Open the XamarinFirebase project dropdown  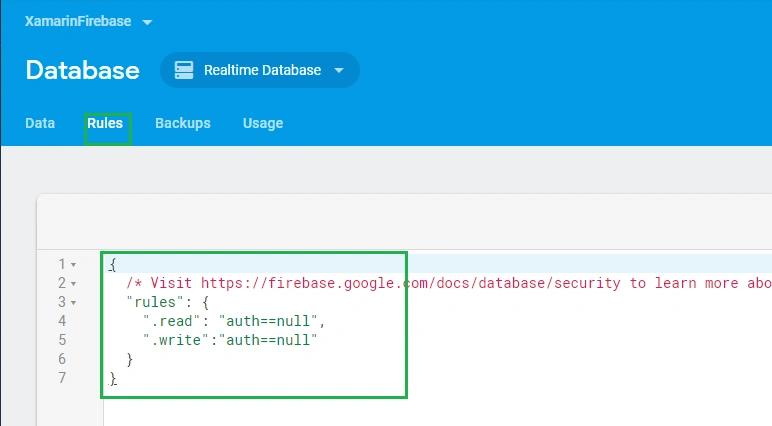coord(89,21)
